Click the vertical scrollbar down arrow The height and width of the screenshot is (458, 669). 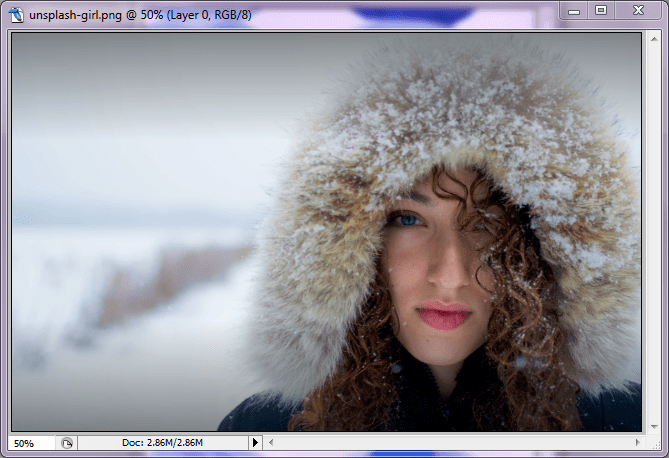[x=654, y=426]
